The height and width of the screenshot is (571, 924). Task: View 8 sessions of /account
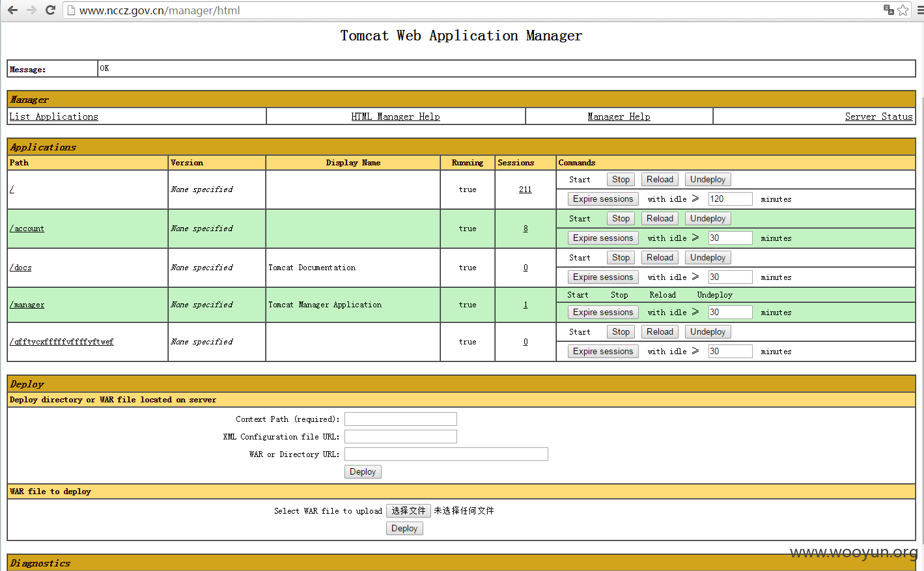(x=525, y=229)
